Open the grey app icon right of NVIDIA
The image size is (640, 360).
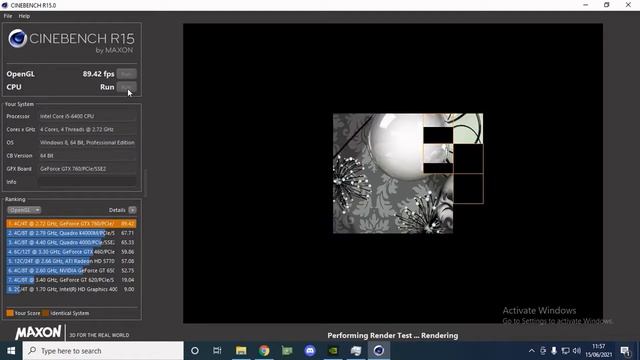click(x=356, y=351)
